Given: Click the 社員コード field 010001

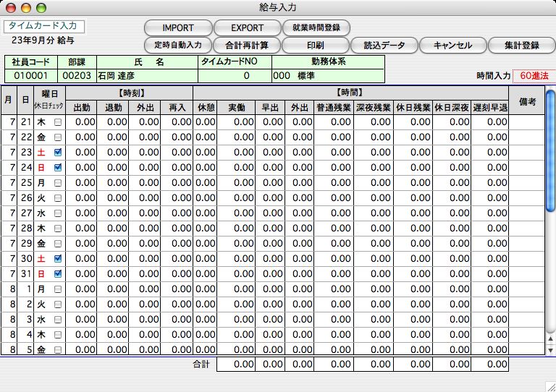Looking at the screenshot, I should tap(30, 75).
